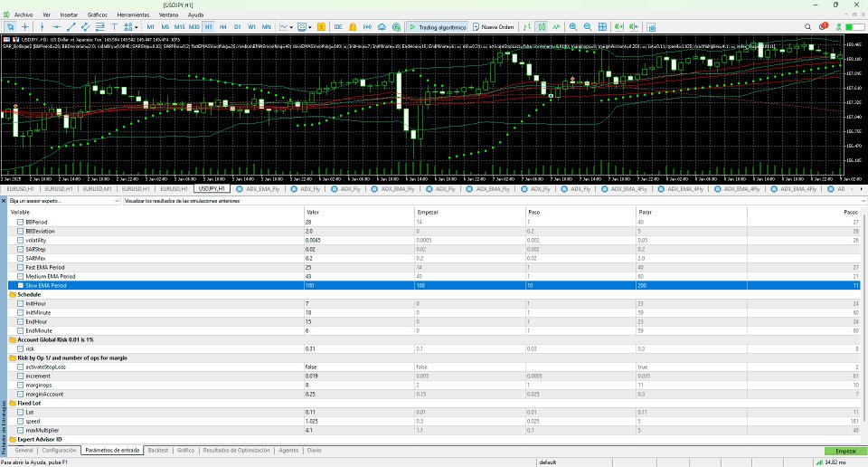Tile windows with the grid icon

(x=602, y=26)
